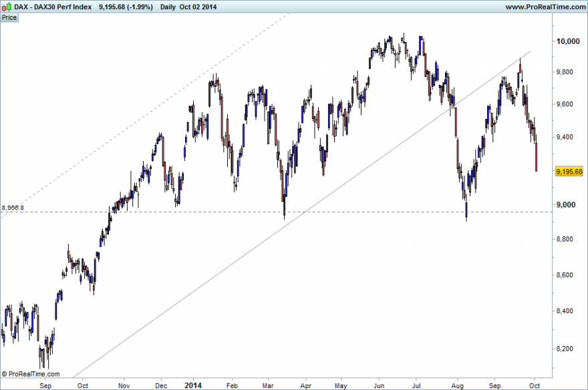Click the 8,400 price axis label

565,311
